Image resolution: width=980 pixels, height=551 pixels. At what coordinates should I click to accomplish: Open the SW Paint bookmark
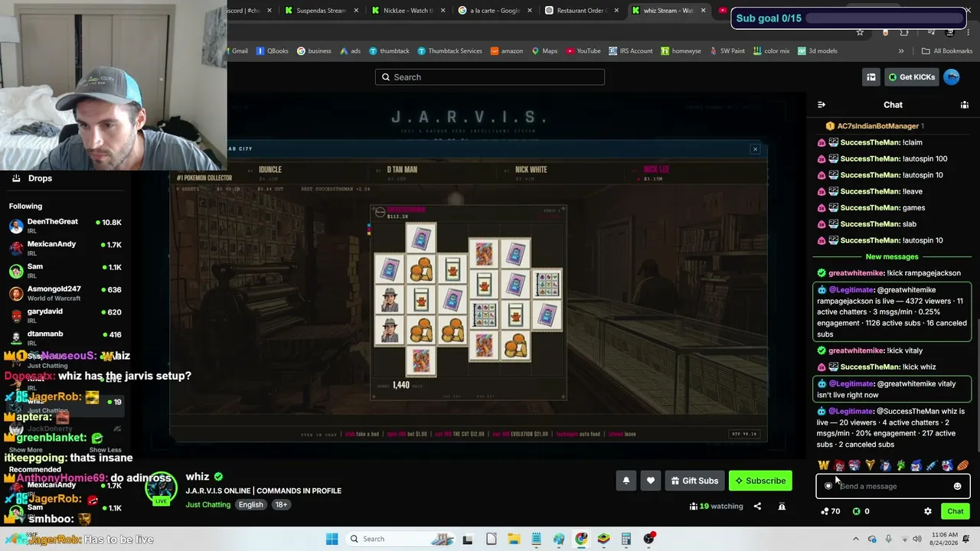[x=727, y=51]
